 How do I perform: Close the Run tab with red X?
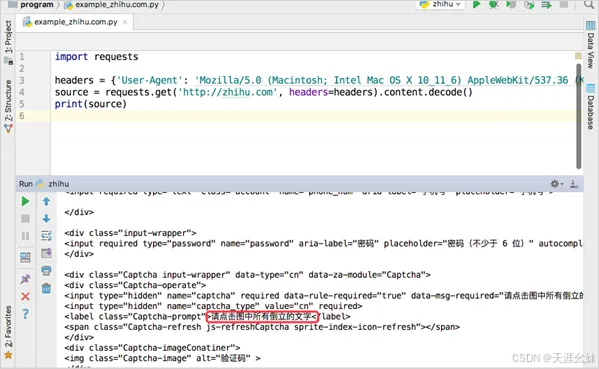click(25, 296)
